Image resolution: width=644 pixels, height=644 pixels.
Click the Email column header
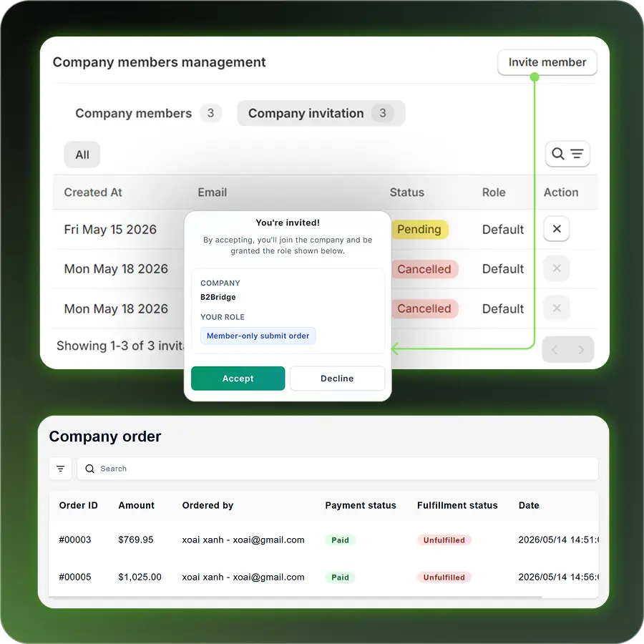click(212, 192)
